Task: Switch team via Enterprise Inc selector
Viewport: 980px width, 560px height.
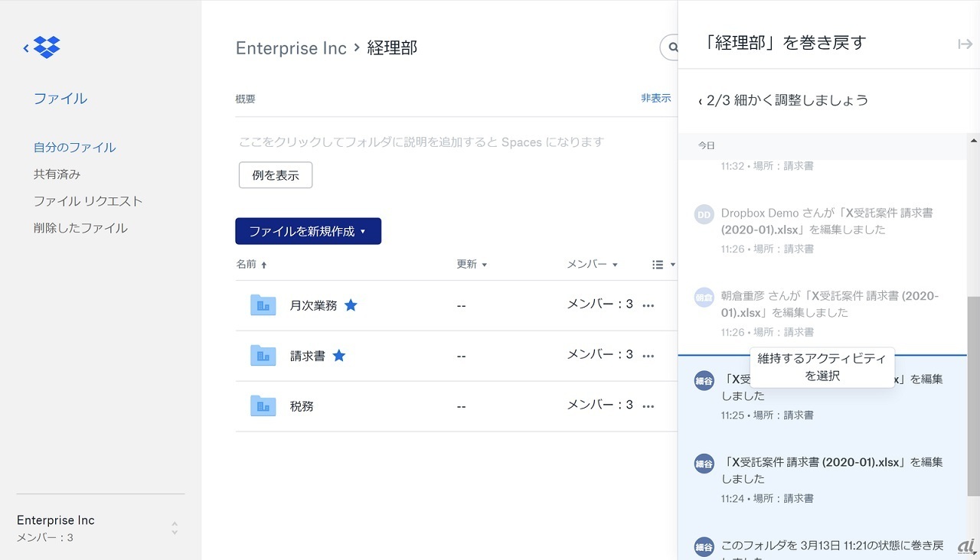Action: (100, 528)
